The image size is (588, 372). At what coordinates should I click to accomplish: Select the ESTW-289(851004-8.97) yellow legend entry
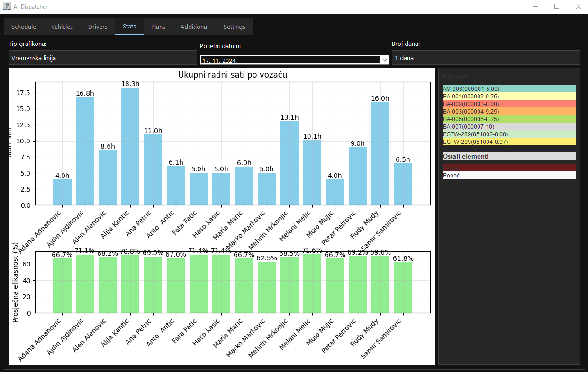[509, 142]
